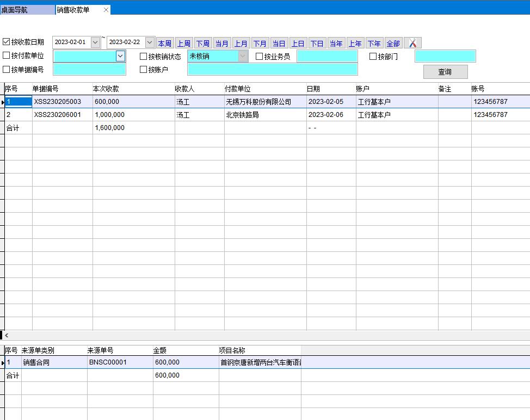Select the row for 北京铁路局
Image resolution: width=530 pixels, height=420 pixels.
tap(250, 115)
